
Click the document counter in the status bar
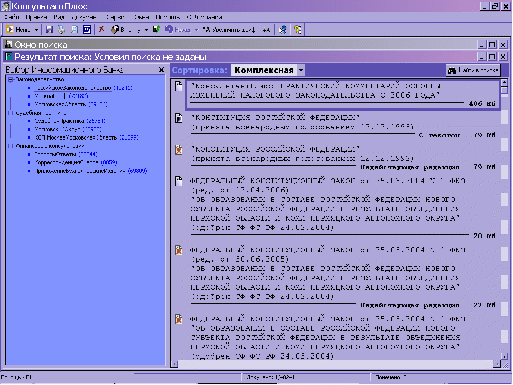(x=271, y=377)
